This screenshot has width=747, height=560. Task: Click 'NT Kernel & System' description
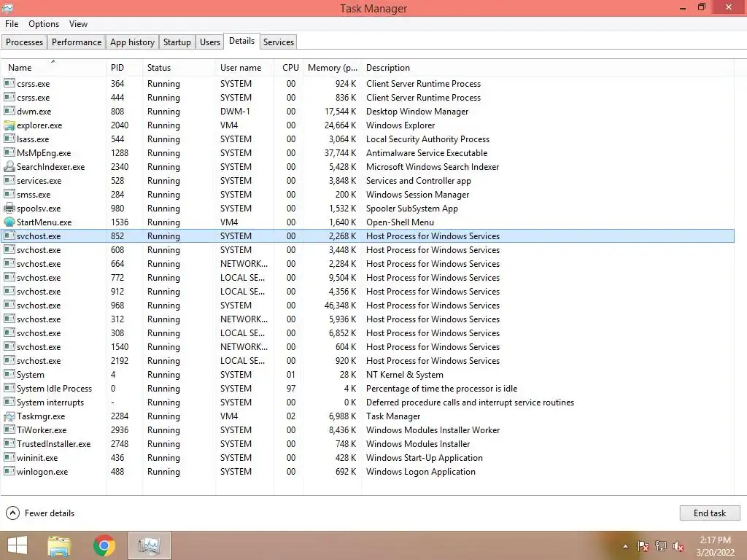click(404, 375)
